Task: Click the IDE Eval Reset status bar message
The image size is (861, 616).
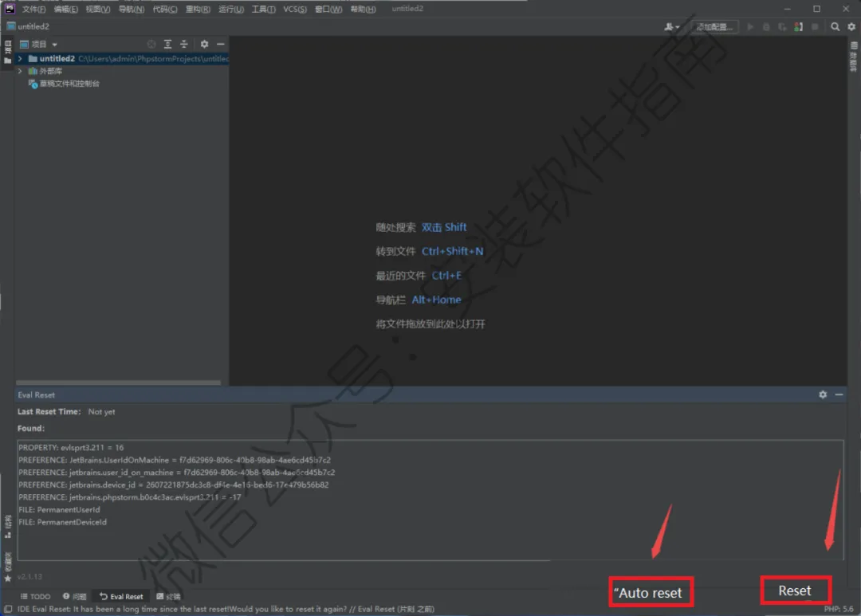Action: (x=226, y=609)
